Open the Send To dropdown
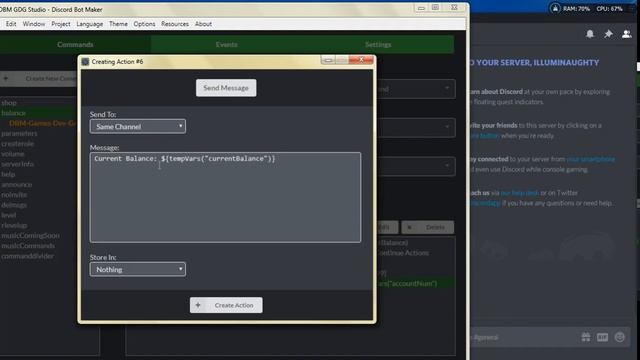640x360 pixels. (138, 127)
